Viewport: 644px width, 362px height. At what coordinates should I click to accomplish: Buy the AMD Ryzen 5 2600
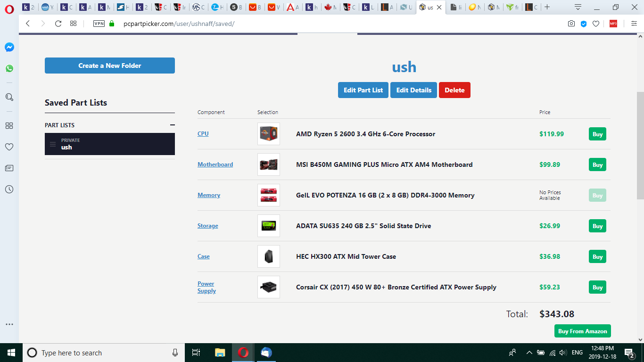(597, 134)
